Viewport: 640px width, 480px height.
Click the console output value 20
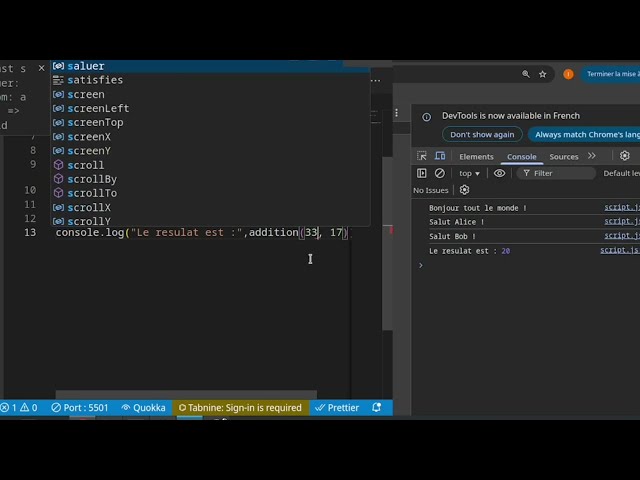(506, 251)
